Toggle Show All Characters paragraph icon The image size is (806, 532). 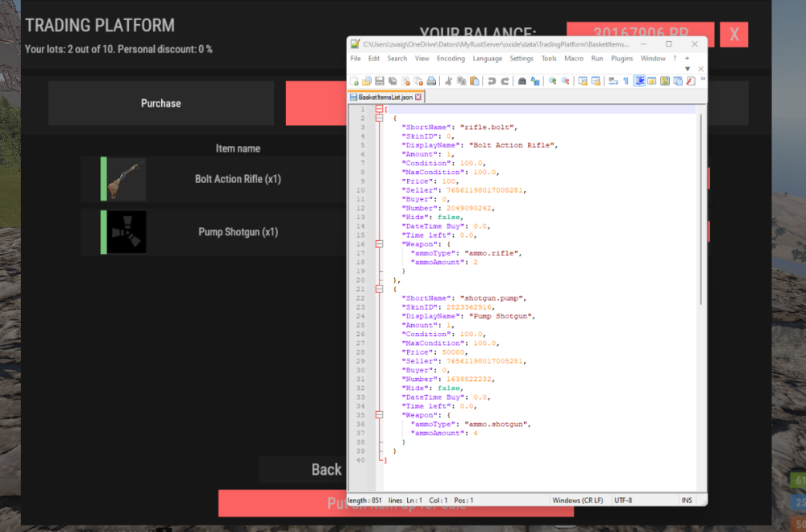626,81
